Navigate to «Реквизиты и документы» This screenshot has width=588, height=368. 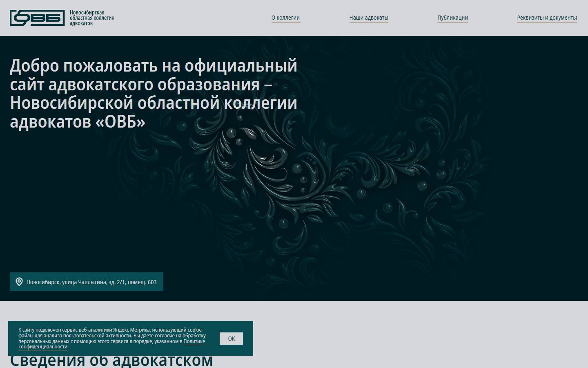547,18
